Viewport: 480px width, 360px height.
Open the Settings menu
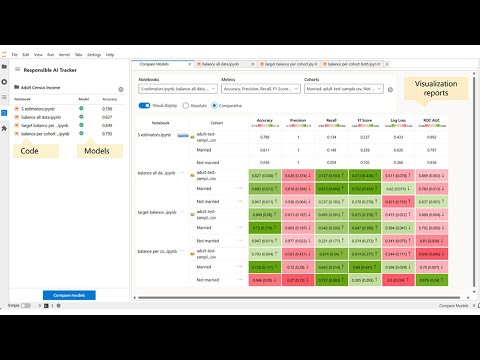click(x=94, y=55)
